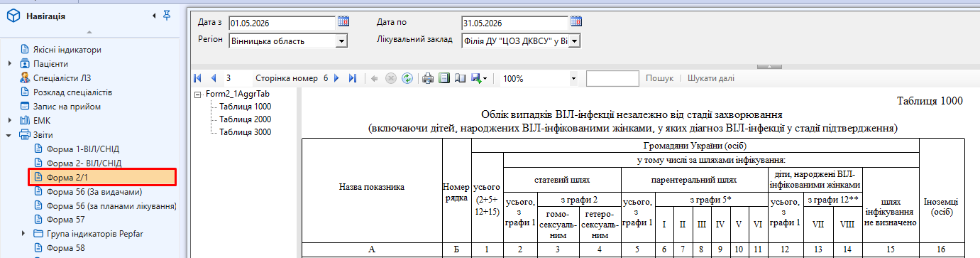
Task: Go to the next report page
Action: (336, 78)
